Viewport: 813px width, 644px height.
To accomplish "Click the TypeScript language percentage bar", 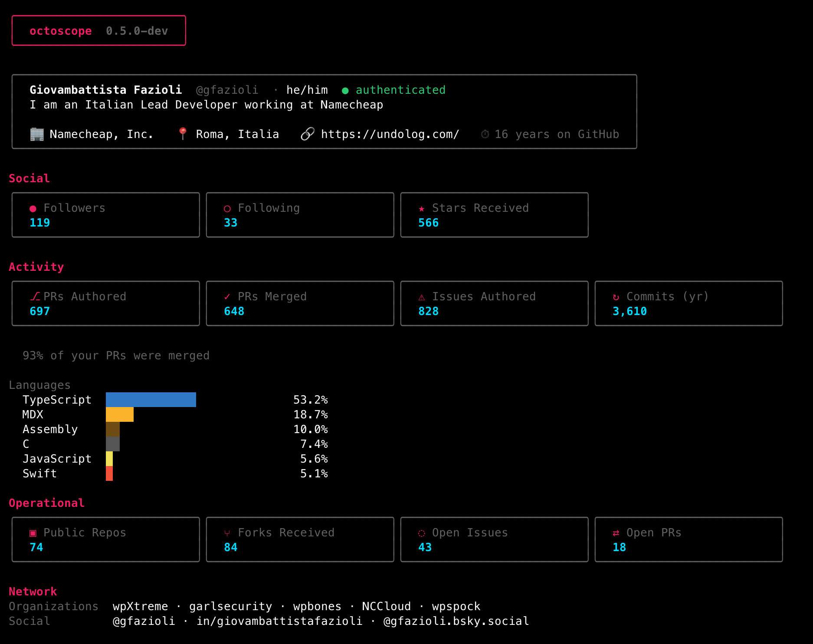I will pyautogui.click(x=151, y=400).
